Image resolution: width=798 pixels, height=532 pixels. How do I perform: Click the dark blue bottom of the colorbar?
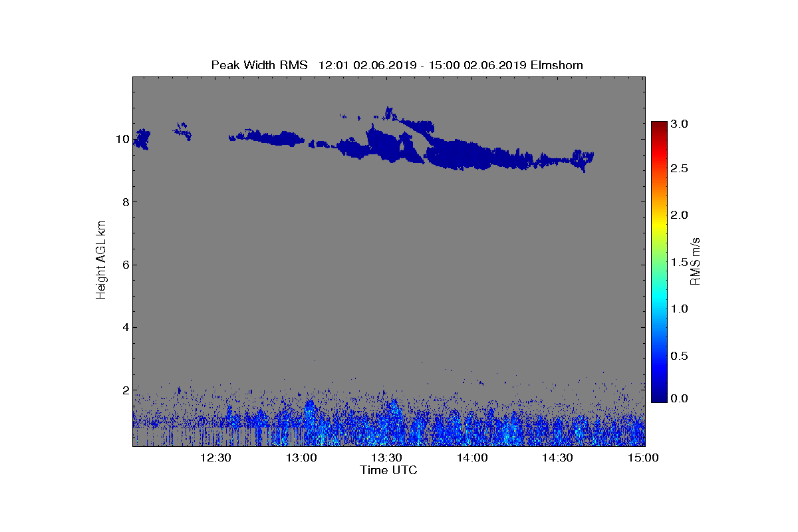click(659, 397)
